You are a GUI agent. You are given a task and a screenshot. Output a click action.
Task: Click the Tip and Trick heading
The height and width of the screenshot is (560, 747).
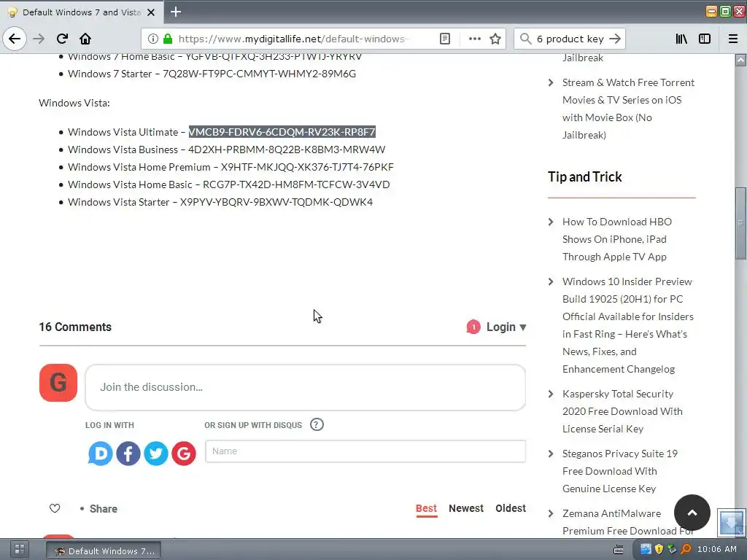point(584,176)
